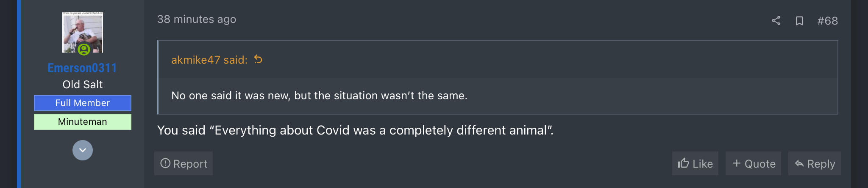The height and width of the screenshot is (188, 868).
Task: Click the plus icon on the Quote button
Action: point(737,163)
